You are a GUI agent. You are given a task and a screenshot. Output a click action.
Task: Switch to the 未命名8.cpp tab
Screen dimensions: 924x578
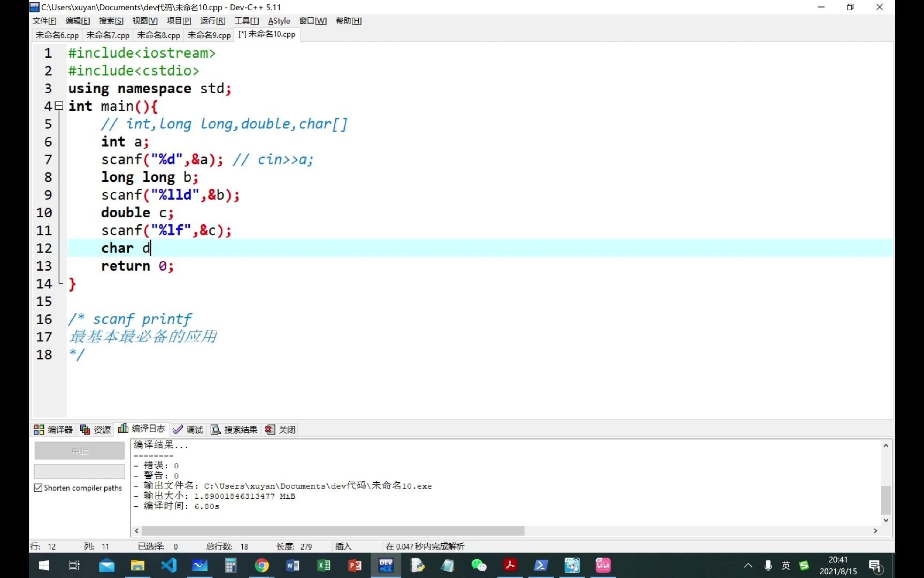click(x=159, y=35)
